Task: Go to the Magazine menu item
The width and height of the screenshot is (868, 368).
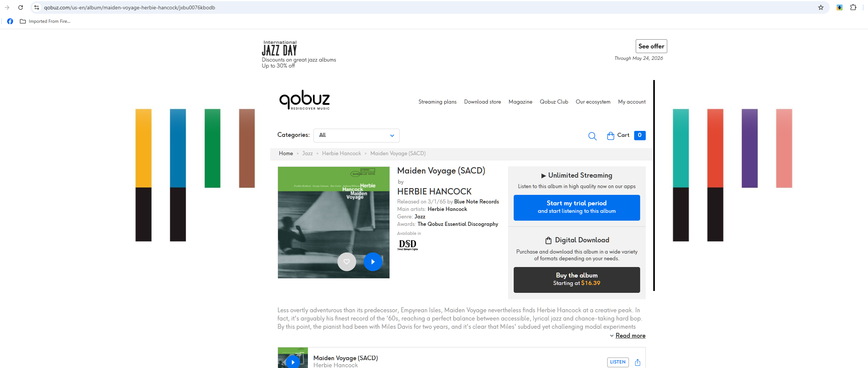Action: click(x=520, y=102)
